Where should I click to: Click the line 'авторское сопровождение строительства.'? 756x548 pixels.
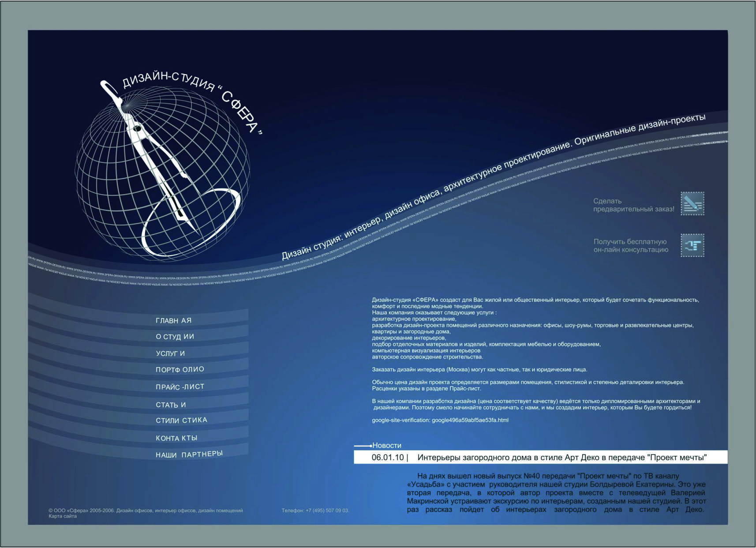[427, 357]
